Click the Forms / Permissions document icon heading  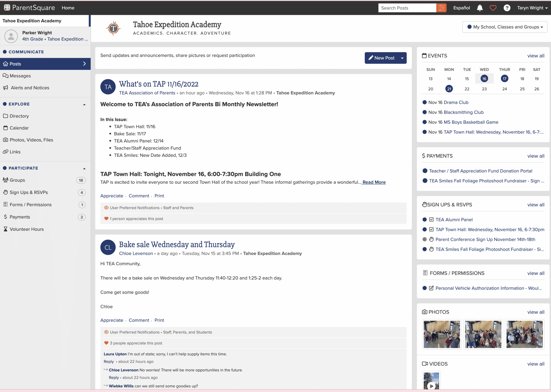425,273
